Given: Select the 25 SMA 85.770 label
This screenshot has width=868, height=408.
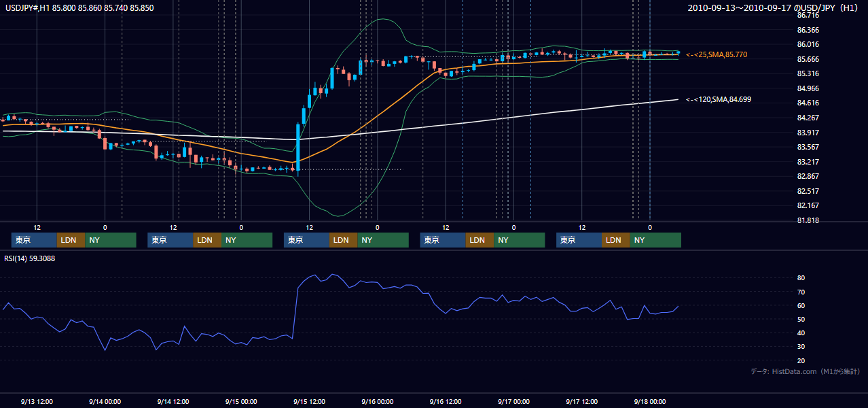Looking at the screenshot, I should (x=717, y=54).
